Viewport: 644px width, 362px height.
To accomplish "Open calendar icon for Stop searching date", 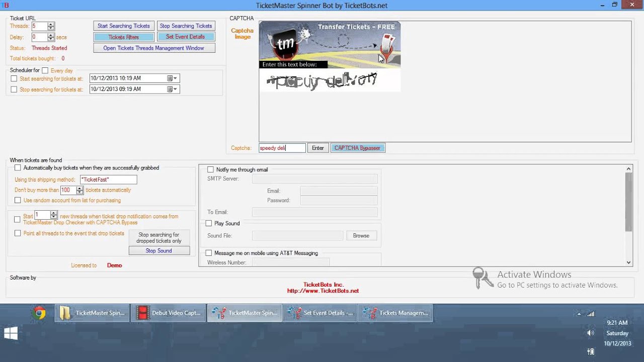I will click(x=170, y=89).
